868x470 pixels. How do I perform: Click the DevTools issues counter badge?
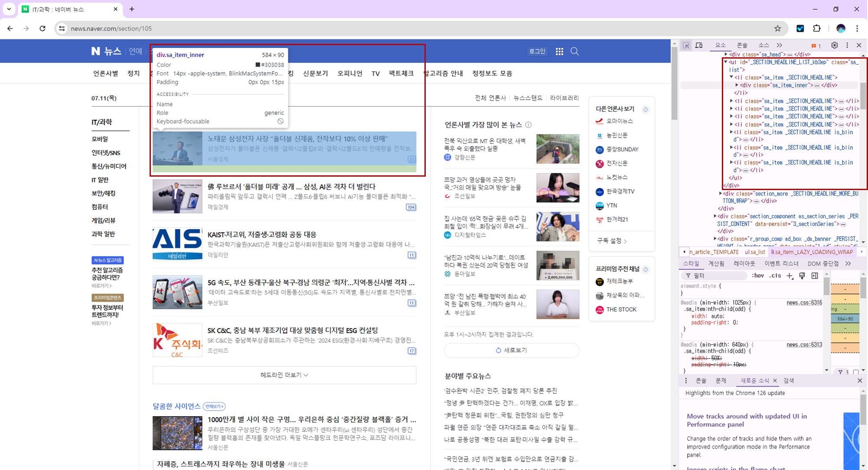(x=816, y=46)
